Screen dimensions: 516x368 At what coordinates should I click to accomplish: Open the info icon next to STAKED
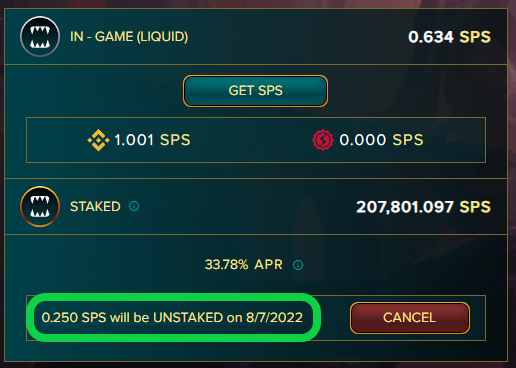point(134,206)
